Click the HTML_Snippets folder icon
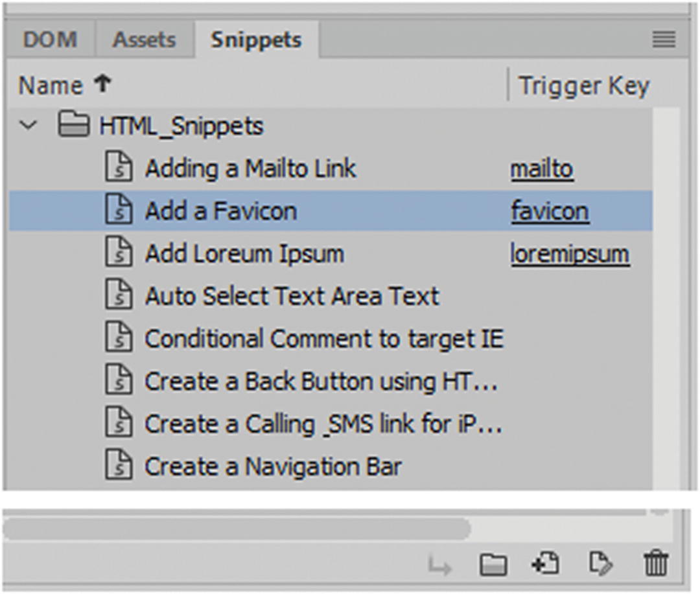This screenshot has width=700, height=594. point(73,126)
